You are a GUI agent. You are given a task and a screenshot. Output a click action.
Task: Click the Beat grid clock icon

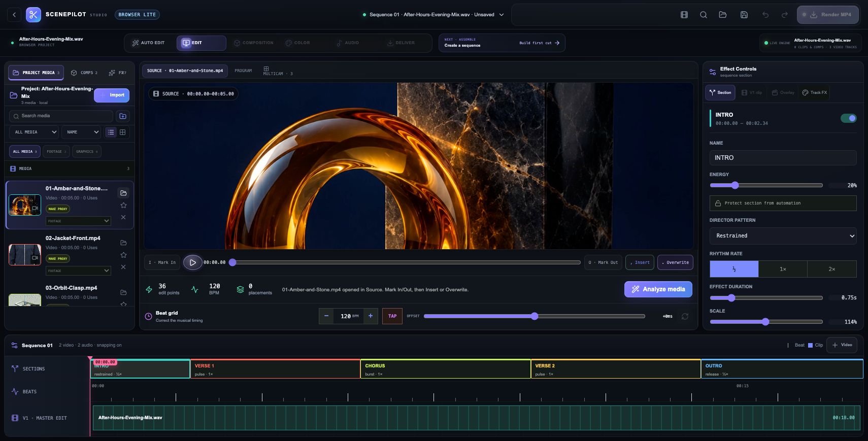148,316
